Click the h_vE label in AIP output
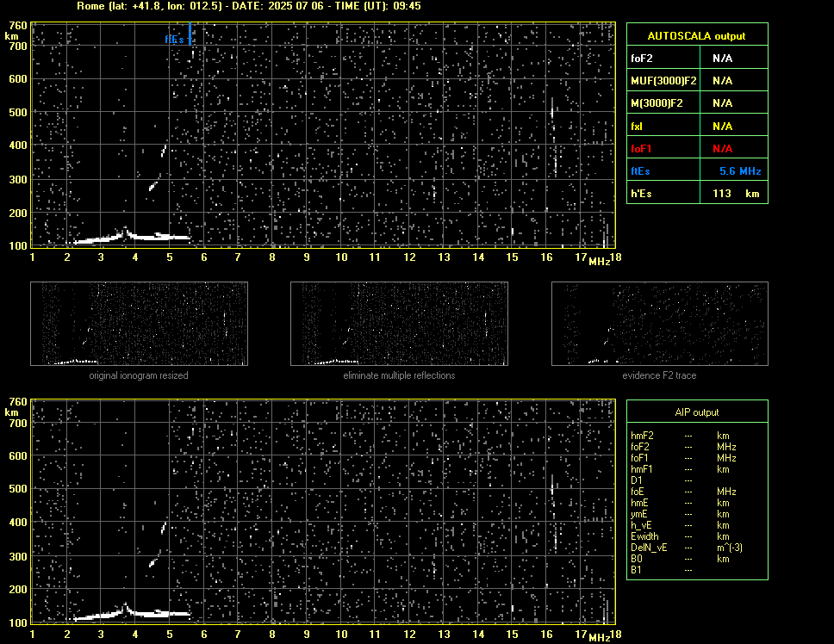Screen dimensions: 834x644 641,525
